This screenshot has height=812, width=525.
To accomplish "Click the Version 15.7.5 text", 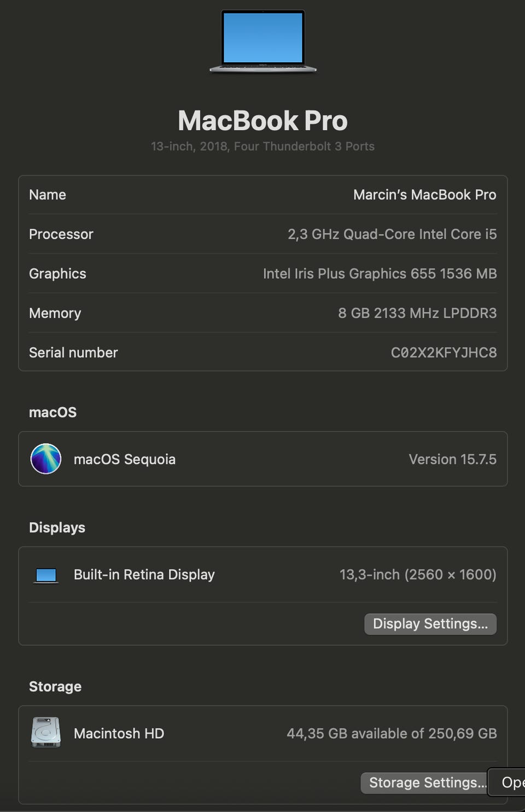I will (452, 459).
